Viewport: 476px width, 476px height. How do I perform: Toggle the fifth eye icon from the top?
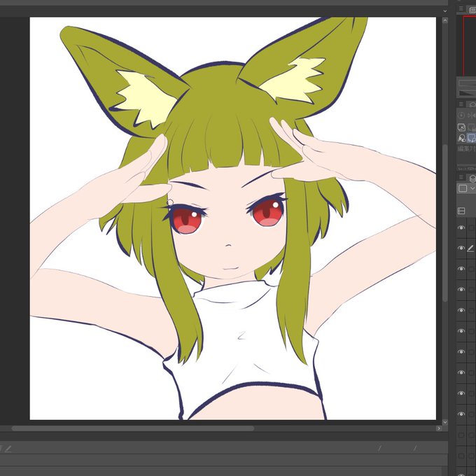[x=461, y=311]
